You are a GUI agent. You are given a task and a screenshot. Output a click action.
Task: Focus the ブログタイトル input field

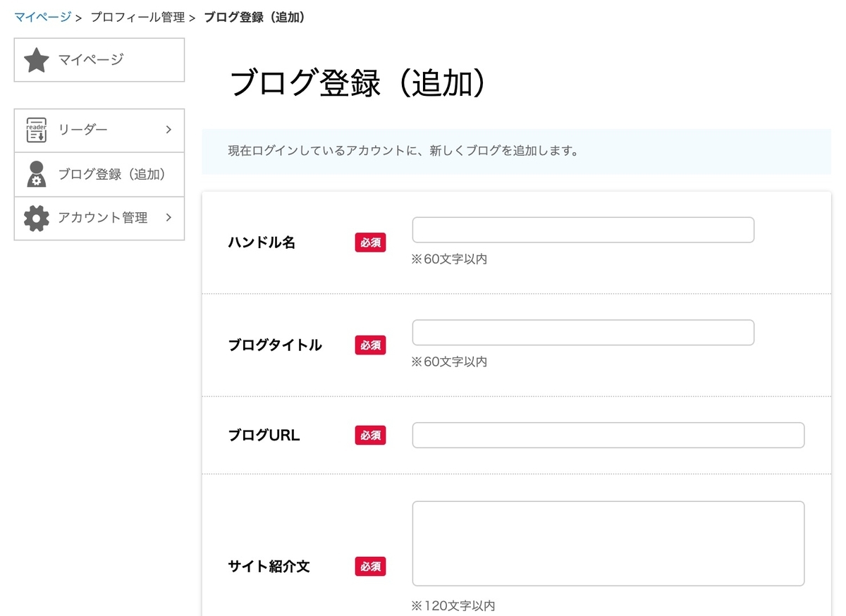click(583, 333)
